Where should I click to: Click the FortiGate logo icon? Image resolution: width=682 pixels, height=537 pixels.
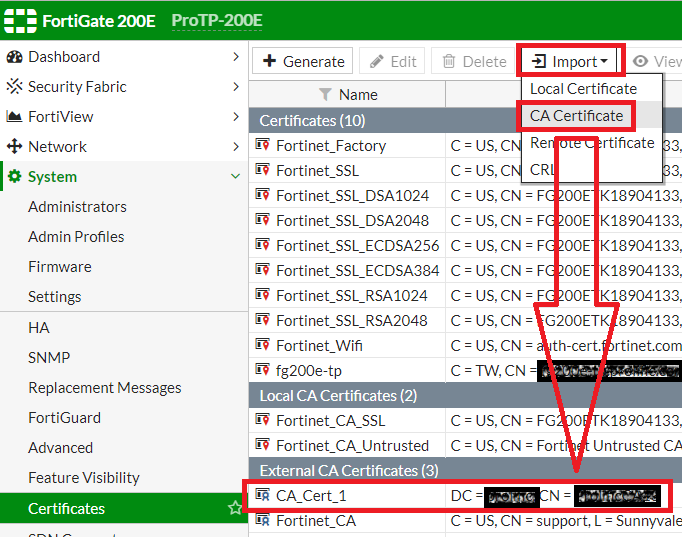[20, 21]
